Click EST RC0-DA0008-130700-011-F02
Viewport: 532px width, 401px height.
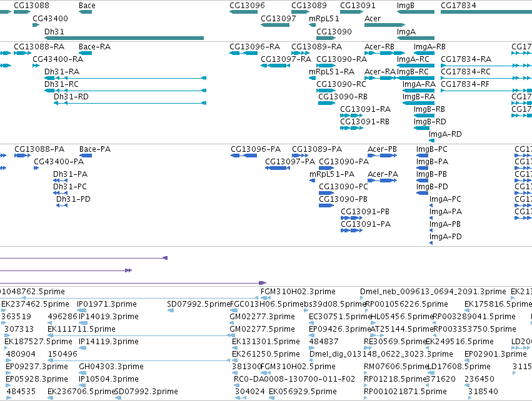tap(237, 385)
